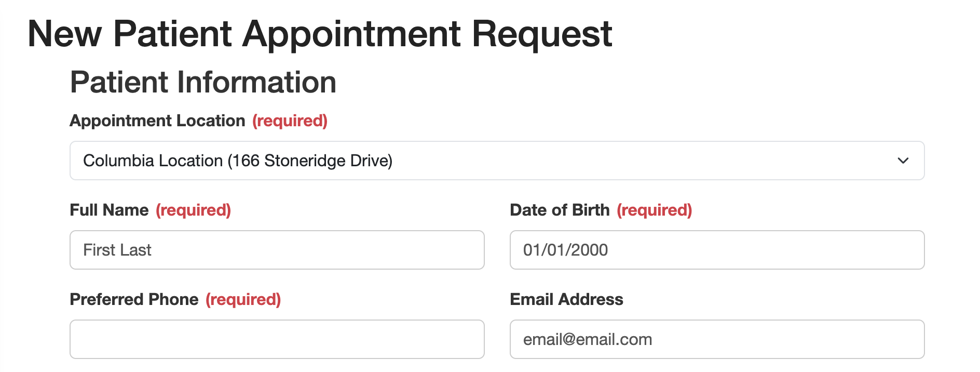Click the "Preferred Phone" field label

[x=134, y=299]
